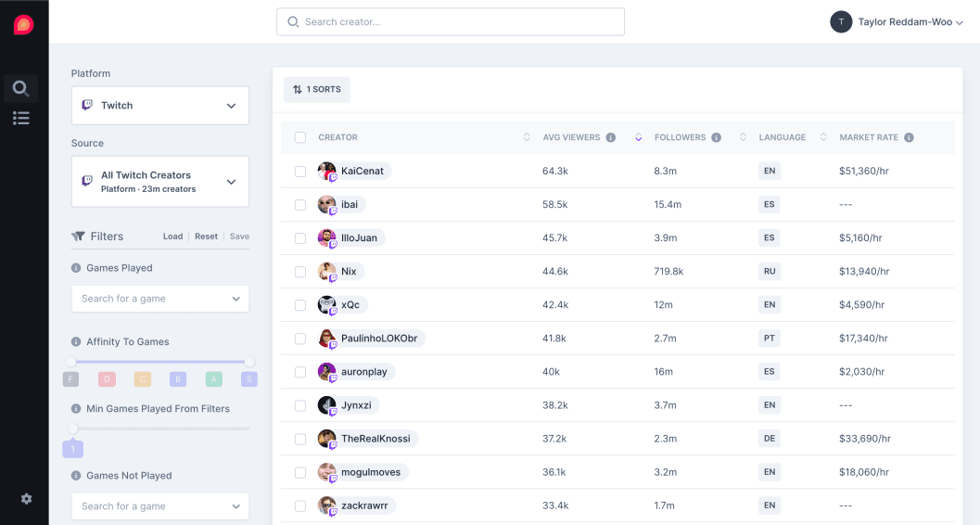Click info icon next to Min Games Played

pos(76,409)
